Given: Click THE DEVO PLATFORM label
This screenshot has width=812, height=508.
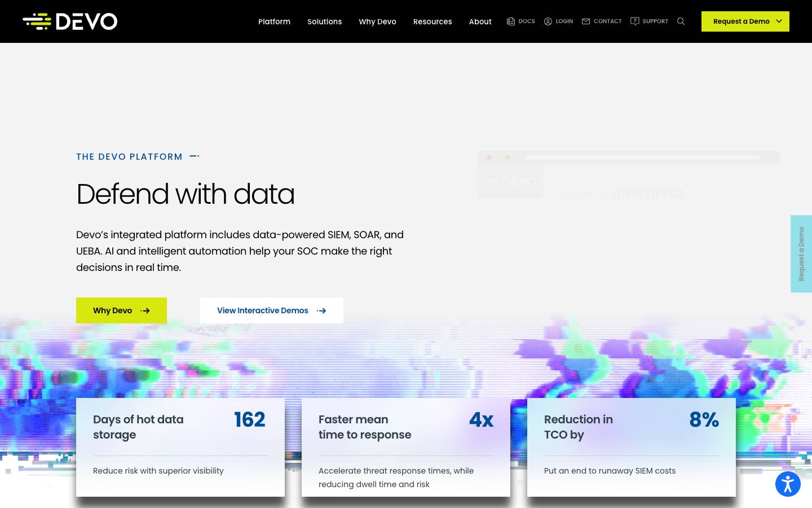Looking at the screenshot, I should click(x=129, y=157).
